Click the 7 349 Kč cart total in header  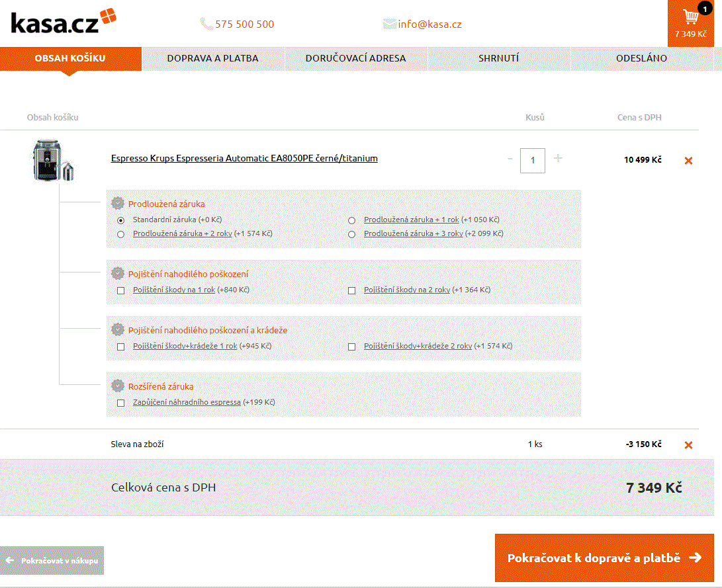click(x=691, y=34)
